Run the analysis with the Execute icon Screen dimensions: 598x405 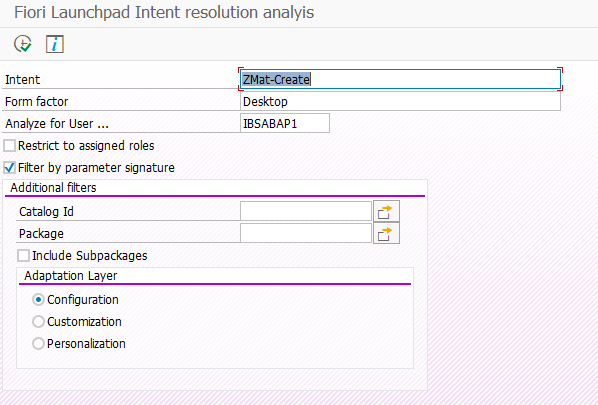23,44
